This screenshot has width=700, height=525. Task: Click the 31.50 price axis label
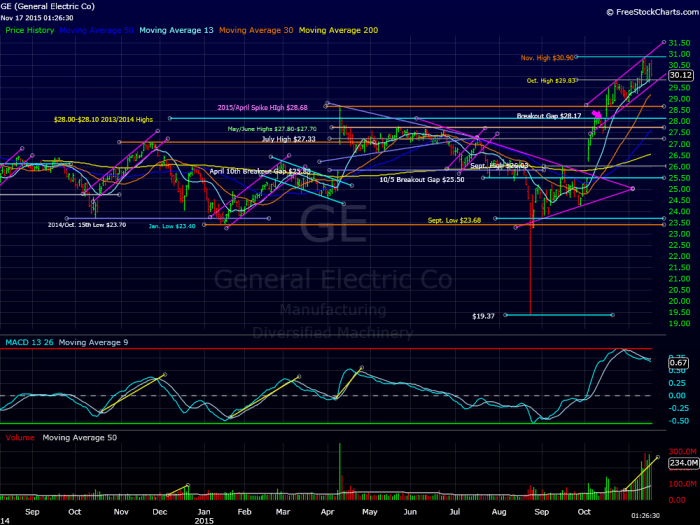(x=679, y=43)
